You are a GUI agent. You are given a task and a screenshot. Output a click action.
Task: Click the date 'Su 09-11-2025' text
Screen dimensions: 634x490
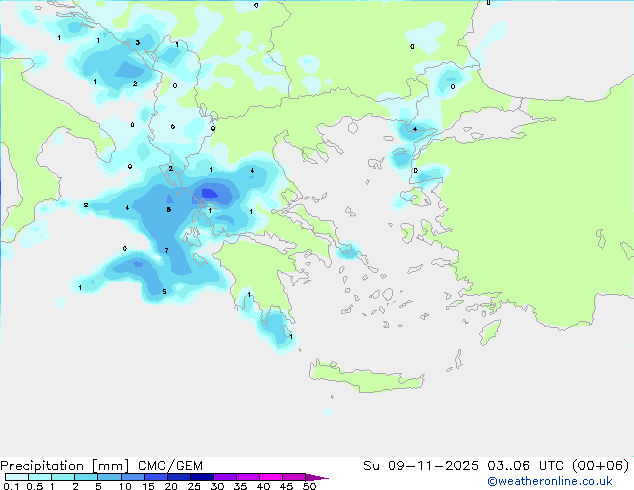[421, 466]
